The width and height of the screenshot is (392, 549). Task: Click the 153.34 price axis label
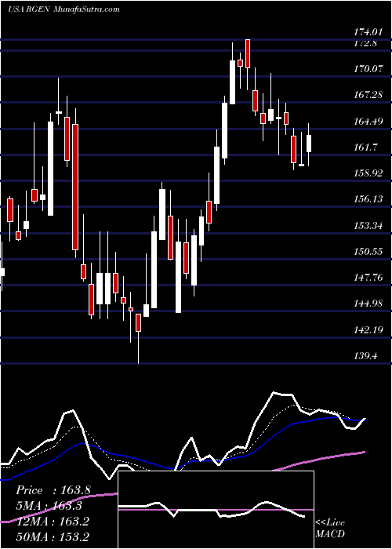tap(367, 226)
